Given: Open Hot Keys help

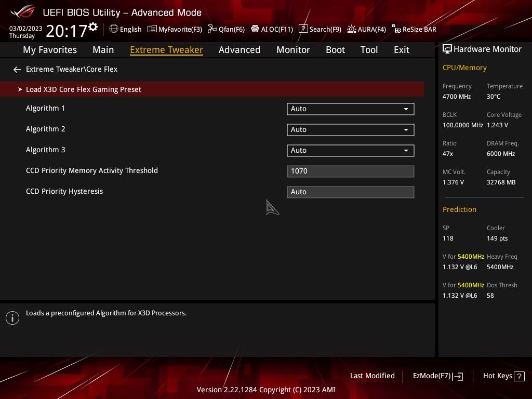Looking at the screenshot, I should [503, 376].
